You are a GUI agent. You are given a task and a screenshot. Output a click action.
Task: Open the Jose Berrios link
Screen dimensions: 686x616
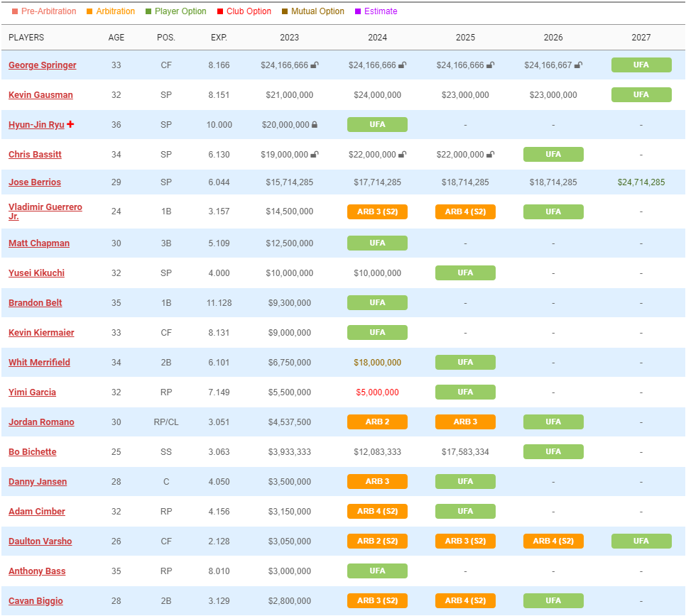coord(35,182)
